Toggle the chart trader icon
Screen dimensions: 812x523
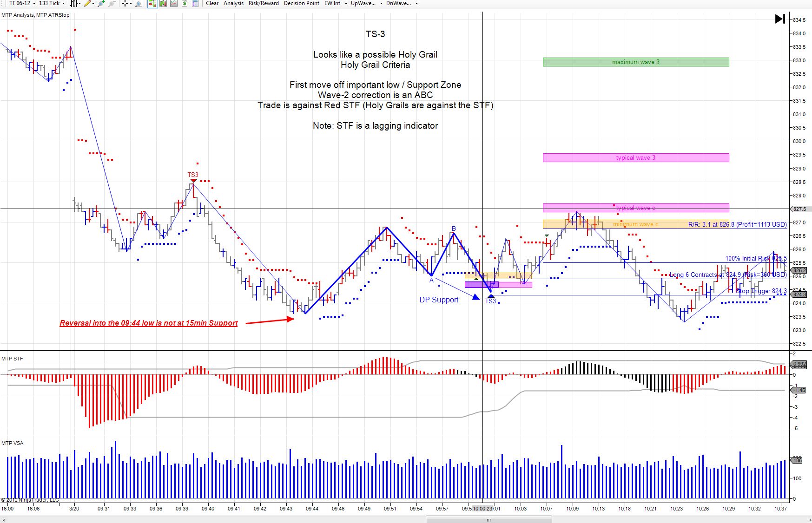click(152, 3)
